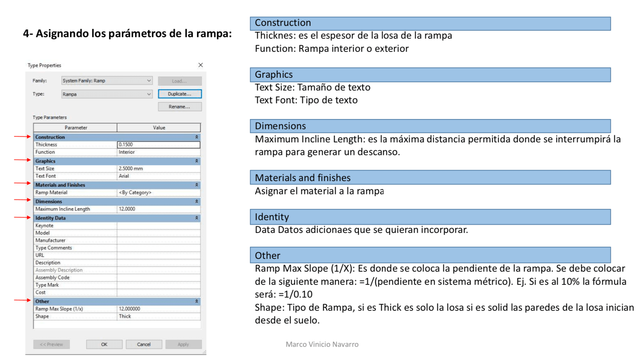Click the Type Properties dialog title
Viewport: 644px width, 360px height.
point(44,65)
